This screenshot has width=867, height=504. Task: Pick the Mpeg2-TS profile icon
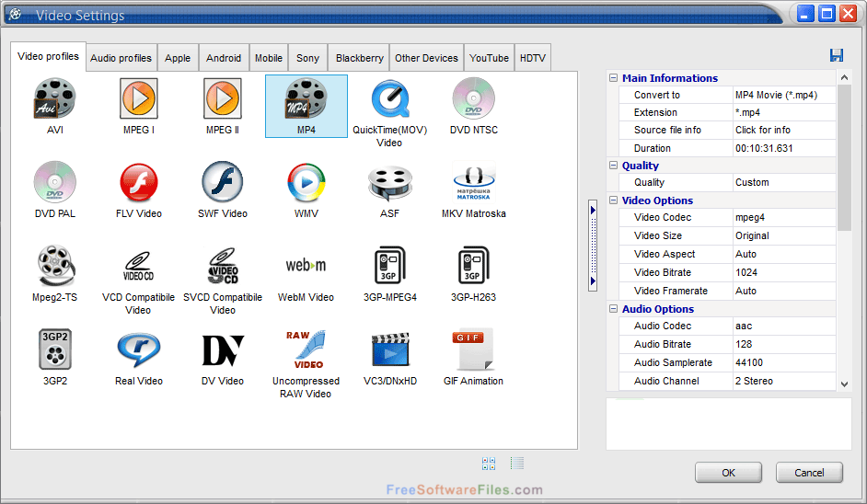[x=54, y=266]
